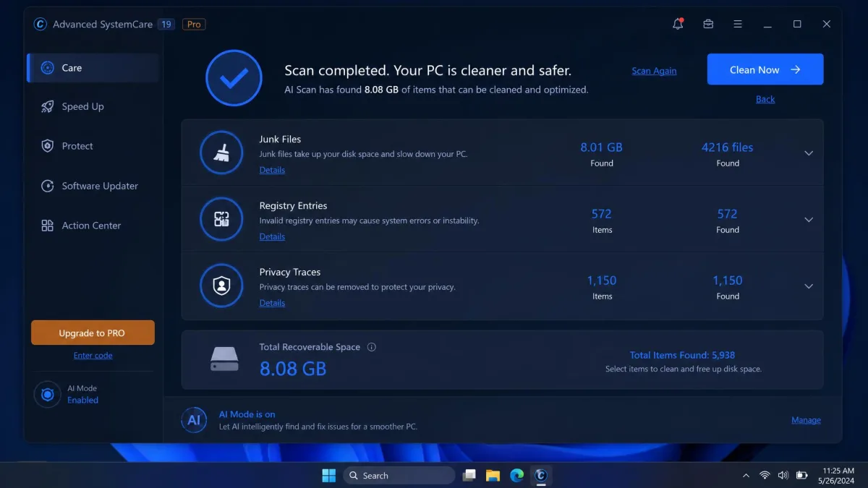Click the Total Recoverable Space info icon
This screenshot has height=488, width=868.
click(x=372, y=347)
